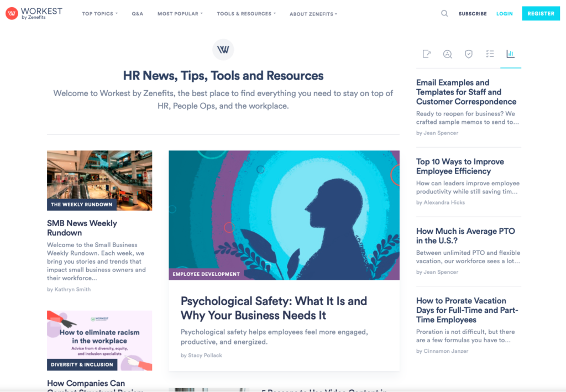Open the search magnifier icon
Image resolution: width=566 pixels, height=392 pixels.
pos(444,13)
